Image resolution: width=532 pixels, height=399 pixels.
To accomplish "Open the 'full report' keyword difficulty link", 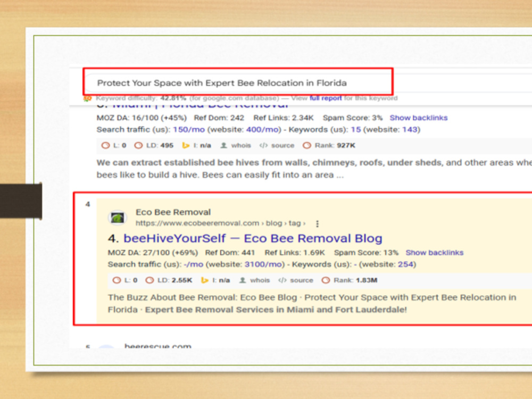I will click(x=326, y=98).
